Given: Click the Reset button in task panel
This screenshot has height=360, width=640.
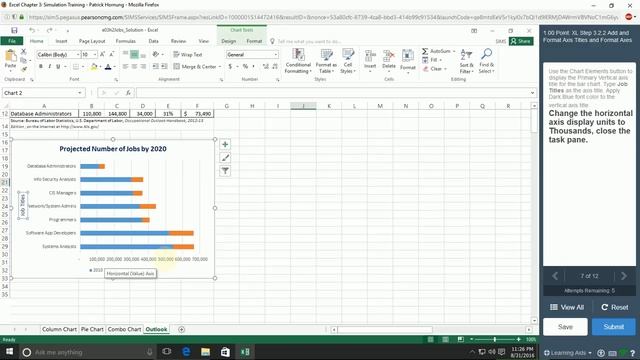Looking at the screenshot, I should click(x=615, y=307).
